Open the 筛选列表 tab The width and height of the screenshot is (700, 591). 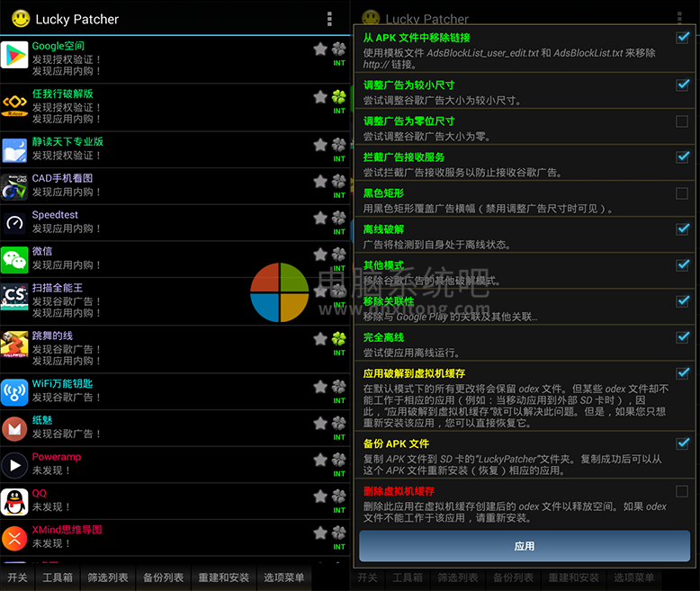point(108,578)
